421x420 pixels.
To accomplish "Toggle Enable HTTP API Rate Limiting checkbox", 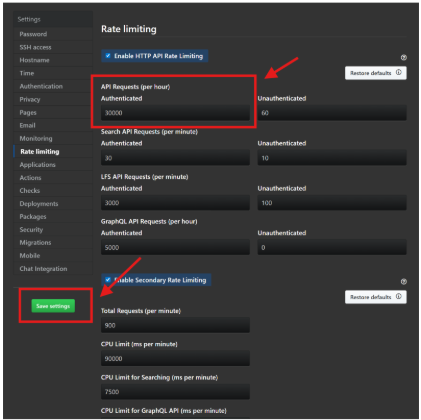I will coord(108,56).
